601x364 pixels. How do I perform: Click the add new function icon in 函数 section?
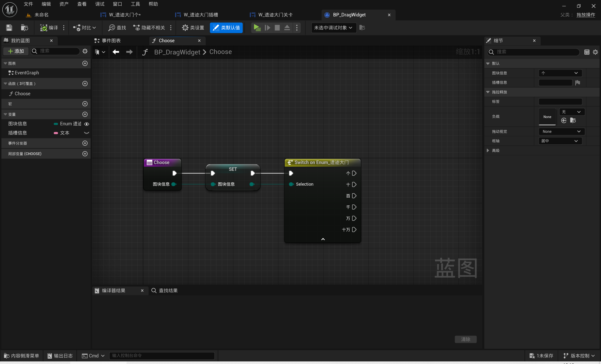85,83
